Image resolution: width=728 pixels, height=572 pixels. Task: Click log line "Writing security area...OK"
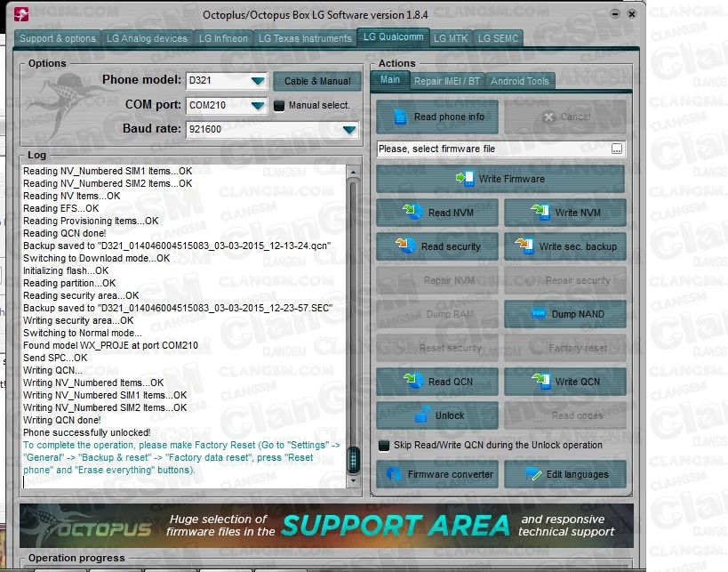[x=78, y=320]
